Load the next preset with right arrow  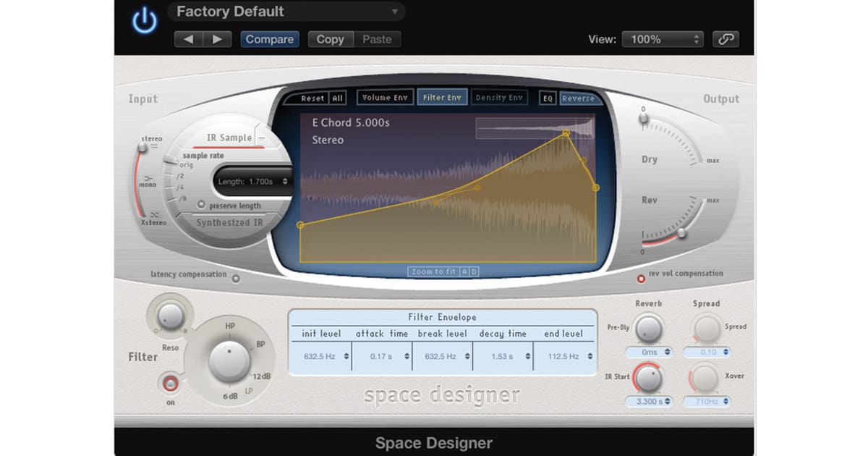coord(217,39)
